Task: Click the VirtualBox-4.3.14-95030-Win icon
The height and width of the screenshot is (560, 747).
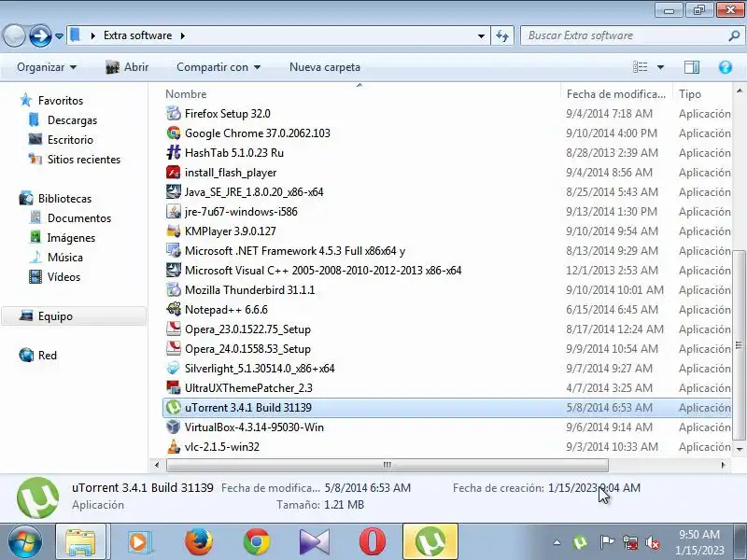Action: coord(174,427)
